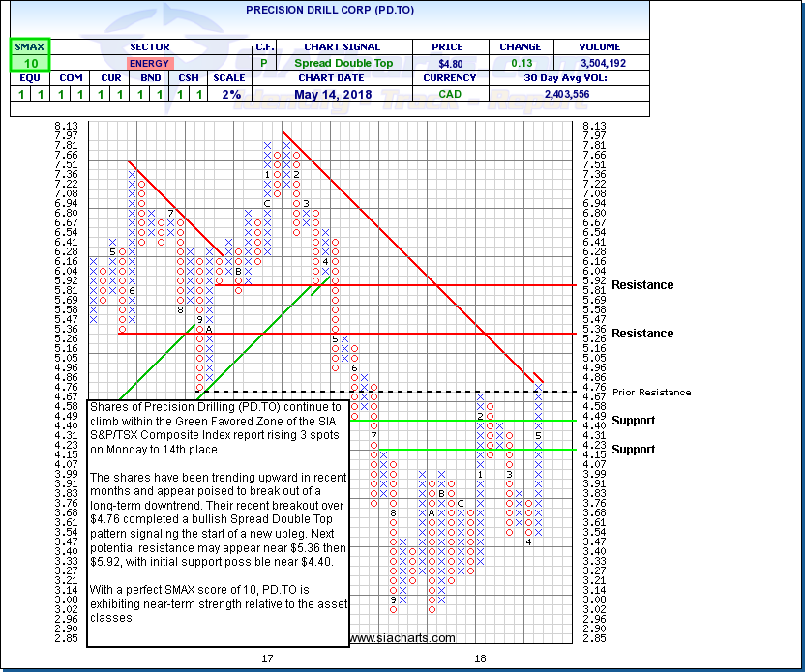Viewport: 805px width, 672px height.
Task: Click the C.F. value P
Action: point(265,63)
